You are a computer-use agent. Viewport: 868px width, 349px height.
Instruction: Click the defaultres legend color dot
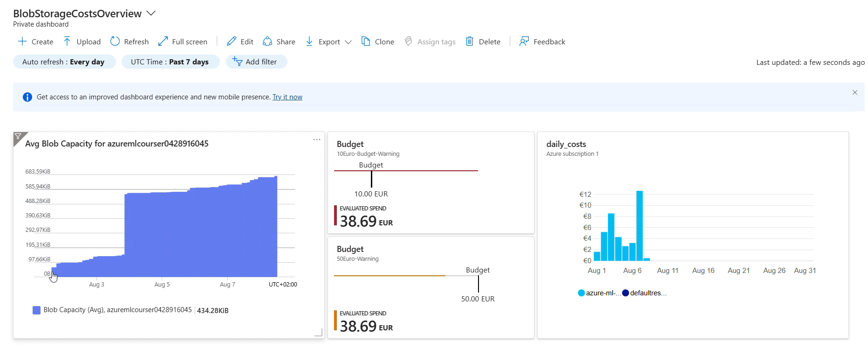point(626,293)
